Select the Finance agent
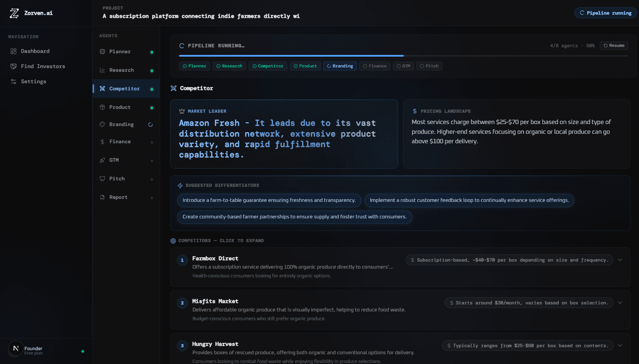This screenshot has height=364, width=639. point(126,142)
